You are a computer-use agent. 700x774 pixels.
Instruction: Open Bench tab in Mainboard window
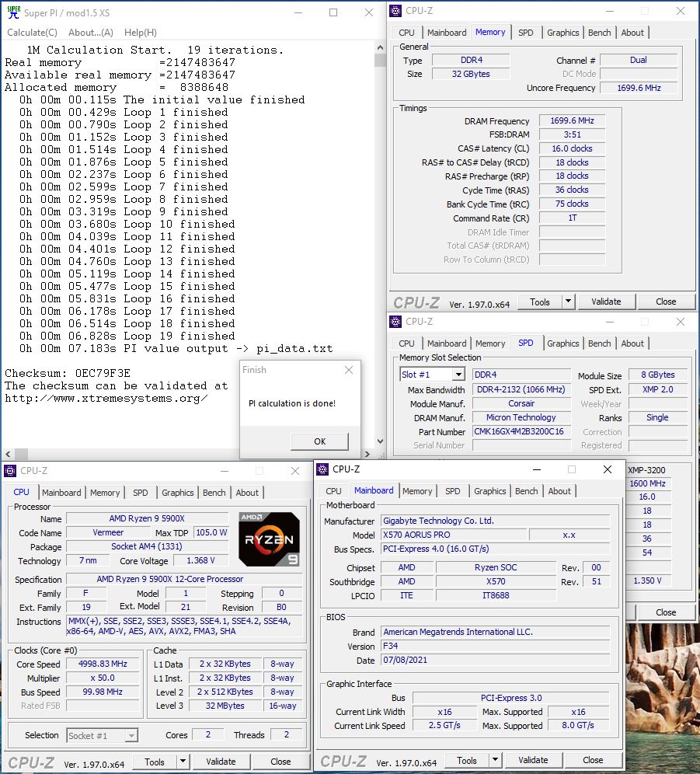(x=526, y=491)
